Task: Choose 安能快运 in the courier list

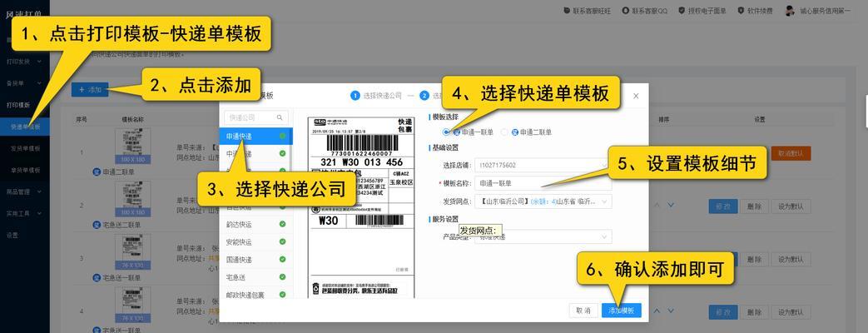Action: pyautogui.click(x=256, y=242)
